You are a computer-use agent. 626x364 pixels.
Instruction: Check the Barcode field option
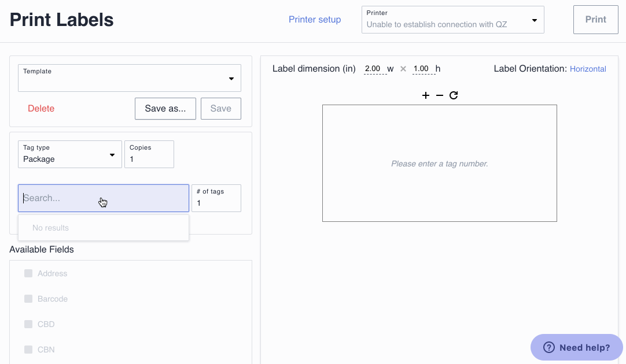tap(28, 299)
